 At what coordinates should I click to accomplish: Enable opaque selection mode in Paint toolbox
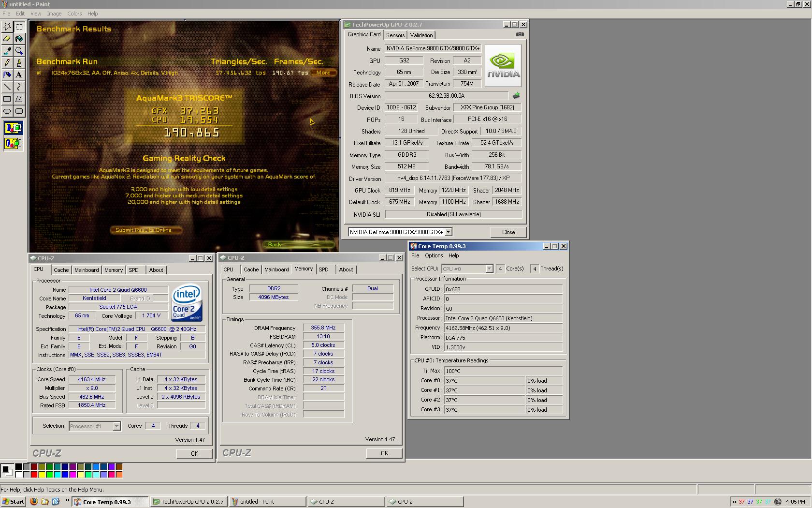[x=13, y=128]
